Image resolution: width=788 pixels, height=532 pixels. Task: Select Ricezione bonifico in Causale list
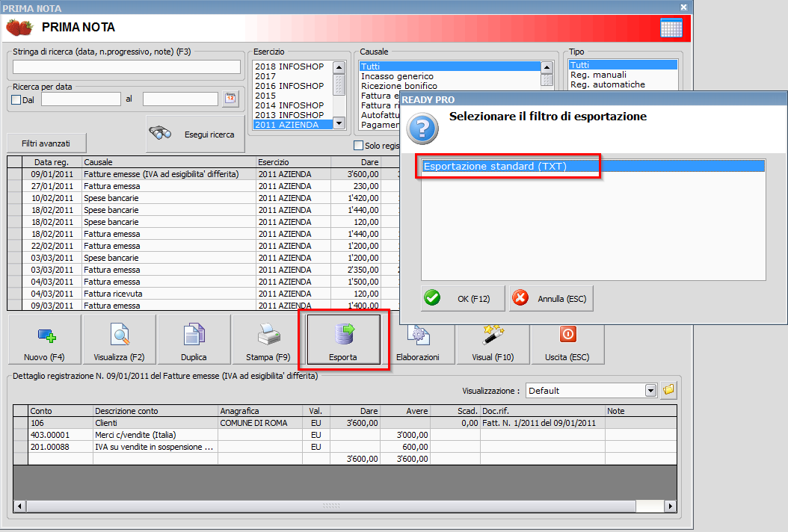point(450,86)
